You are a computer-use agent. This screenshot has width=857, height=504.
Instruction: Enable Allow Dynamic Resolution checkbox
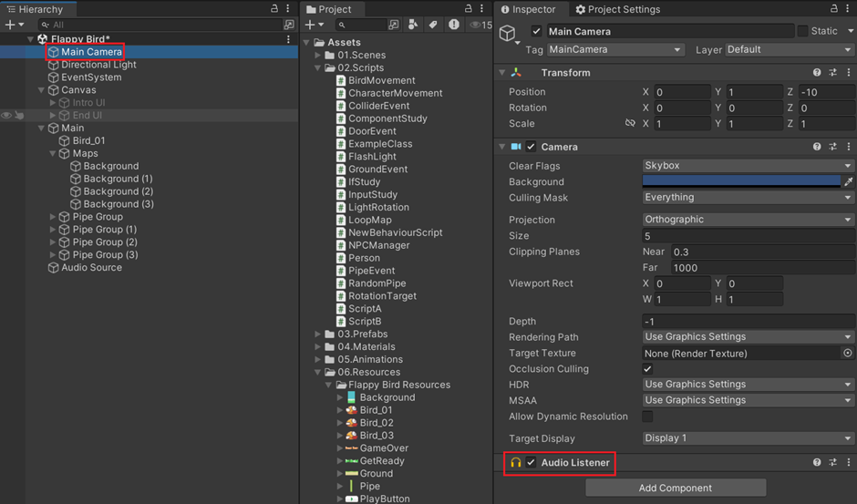[647, 417]
